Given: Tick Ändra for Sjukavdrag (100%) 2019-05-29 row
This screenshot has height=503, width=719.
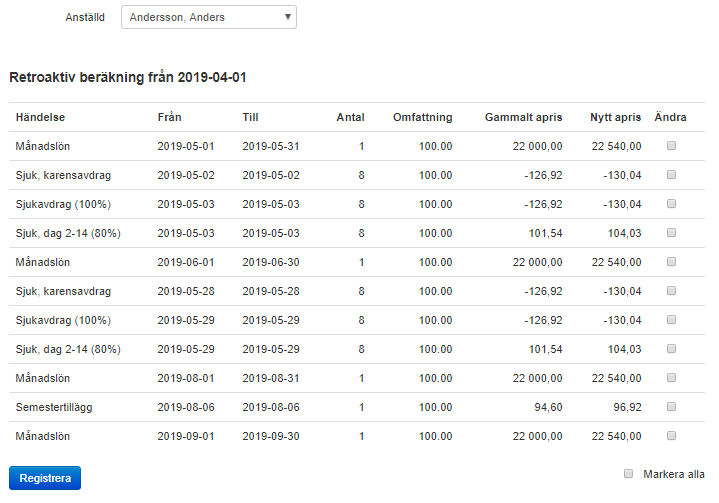Looking at the screenshot, I should [671, 320].
